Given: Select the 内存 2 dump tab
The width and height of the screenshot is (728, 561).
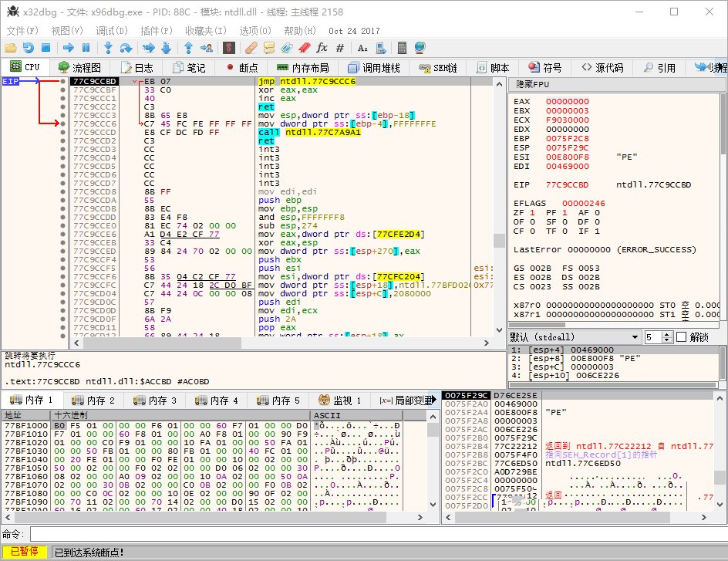Looking at the screenshot, I should 93,400.
